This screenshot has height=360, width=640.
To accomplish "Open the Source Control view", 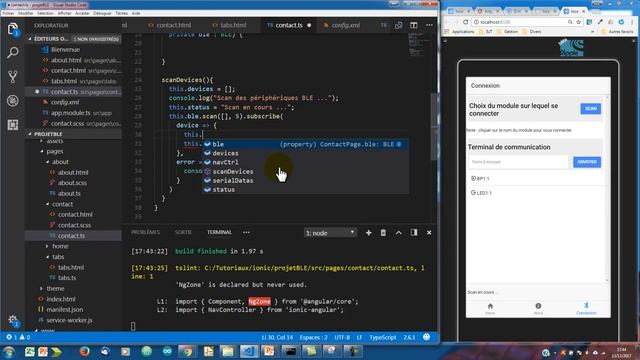I will (x=13, y=76).
